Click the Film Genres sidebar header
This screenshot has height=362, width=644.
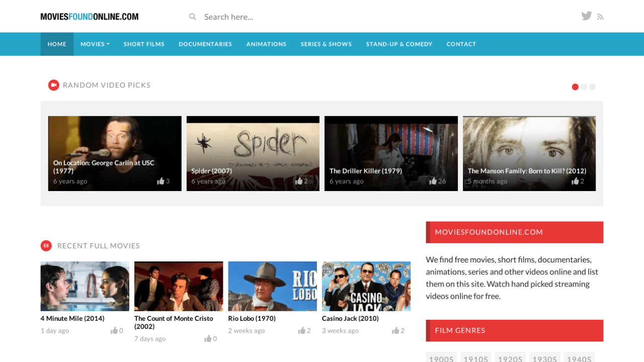pos(515,330)
